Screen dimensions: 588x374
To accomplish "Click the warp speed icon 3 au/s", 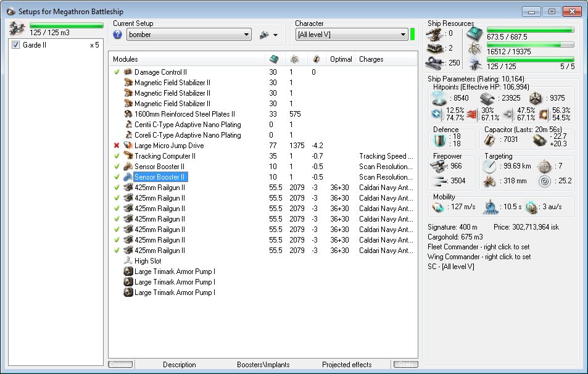I will (532, 207).
